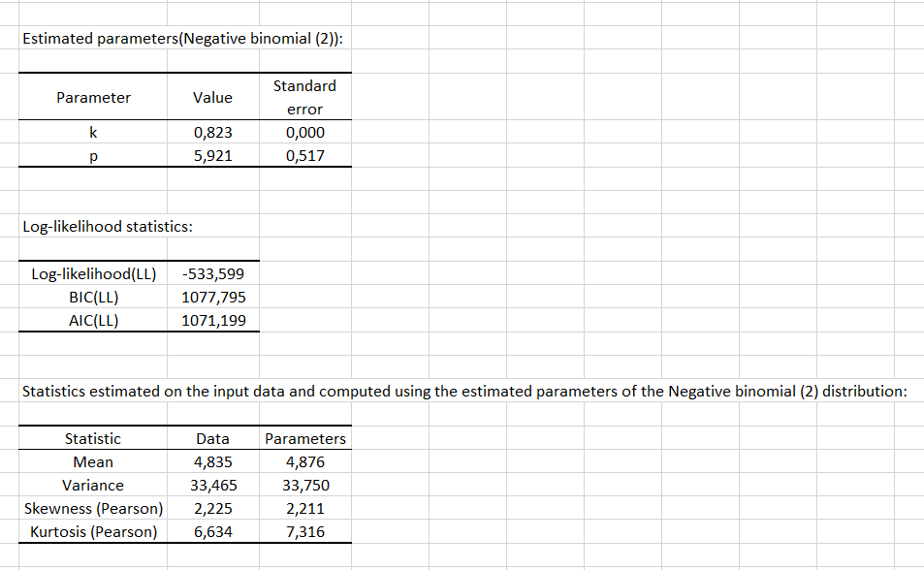The width and height of the screenshot is (924, 570).
Task: Click the 'AIC(LL)' label cell
Action: pyautogui.click(x=93, y=321)
